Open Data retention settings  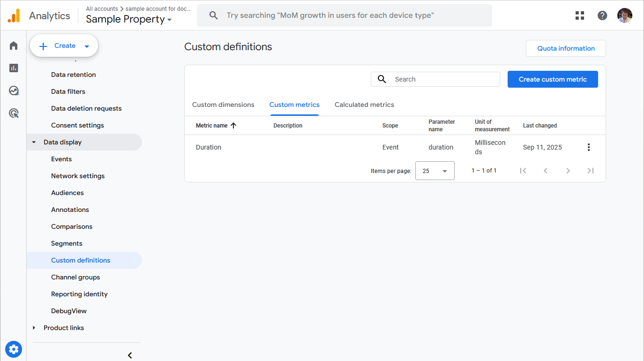[x=74, y=75]
